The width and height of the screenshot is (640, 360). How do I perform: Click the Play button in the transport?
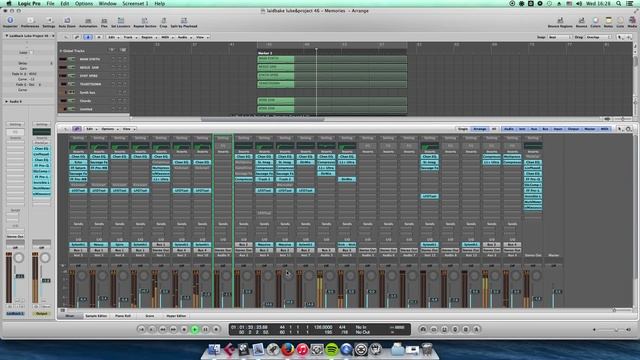(x=195, y=329)
